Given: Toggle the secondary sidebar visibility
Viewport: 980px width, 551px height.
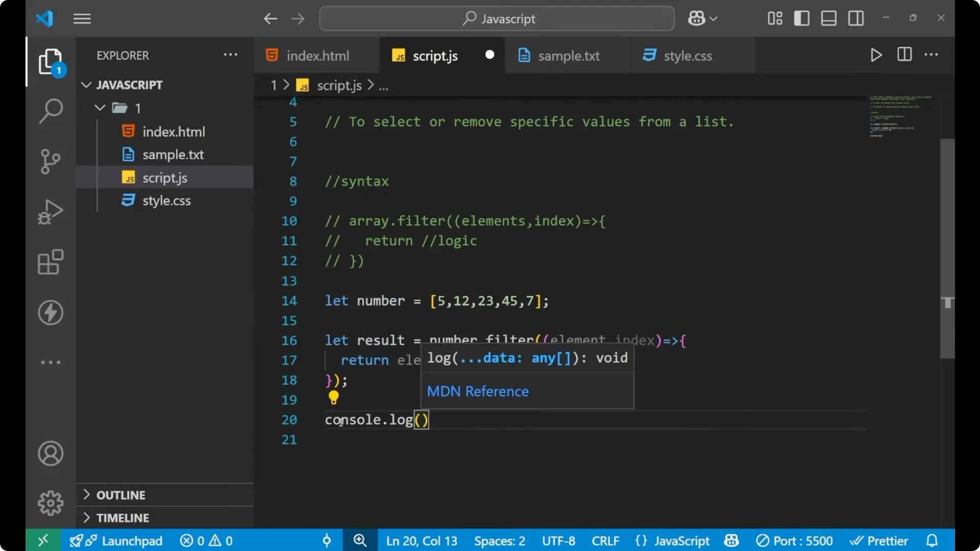Looking at the screenshot, I should (x=855, y=18).
